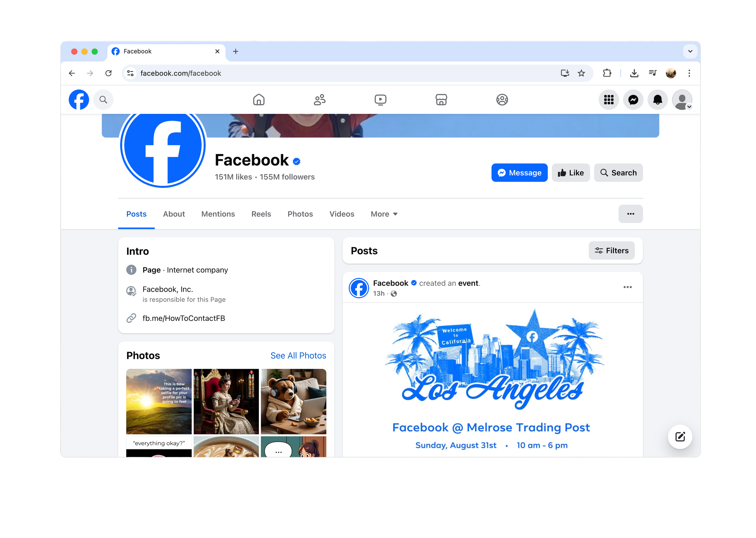
Task: Switch to the Reels tab
Action: pos(261,214)
